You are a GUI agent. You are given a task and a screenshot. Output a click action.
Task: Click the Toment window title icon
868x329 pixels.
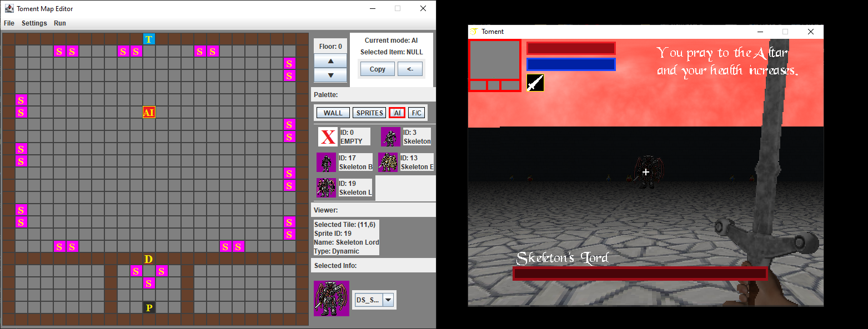click(x=474, y=32)
